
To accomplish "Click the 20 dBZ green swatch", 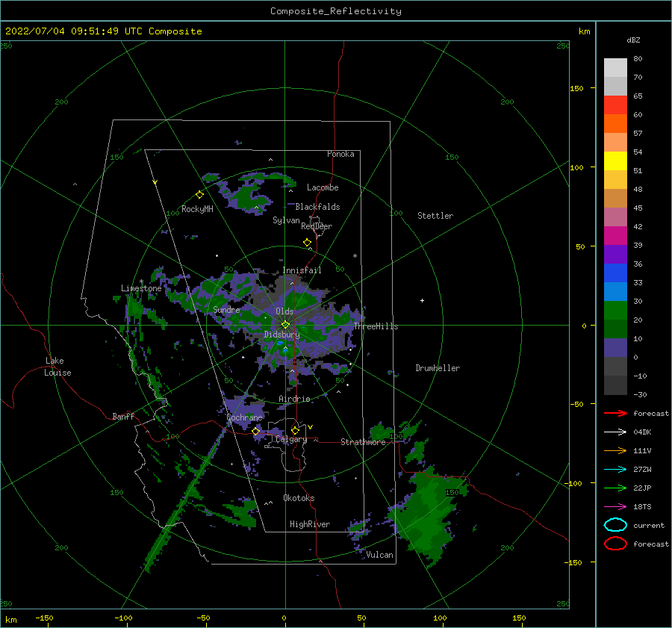I will point(615,311).
